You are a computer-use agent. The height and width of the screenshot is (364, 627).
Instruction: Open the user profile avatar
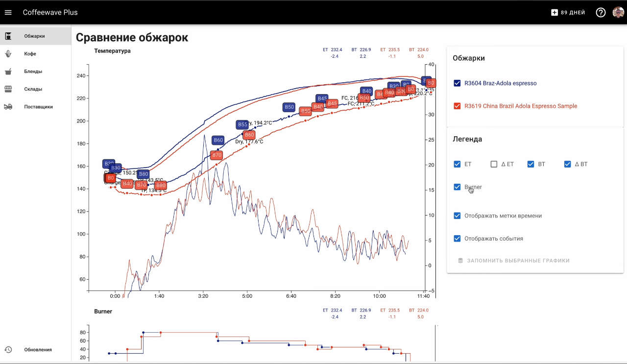[x=618, y=12]
